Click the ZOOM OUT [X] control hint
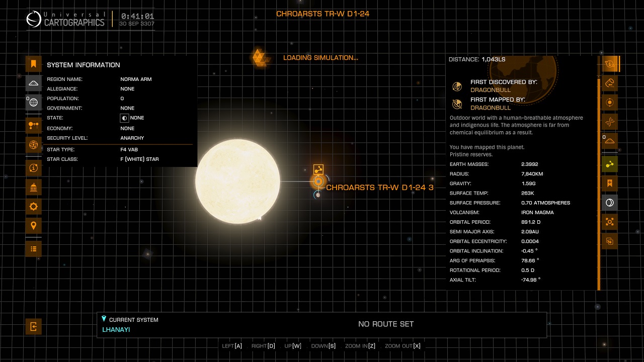The image size is (644, 362). (x=403, y=346)
